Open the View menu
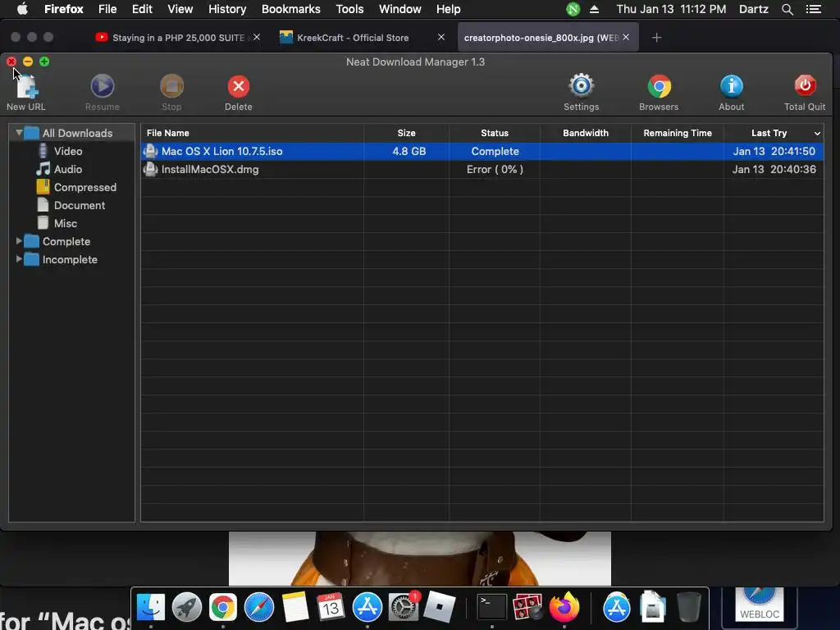 tap(180, 9)
